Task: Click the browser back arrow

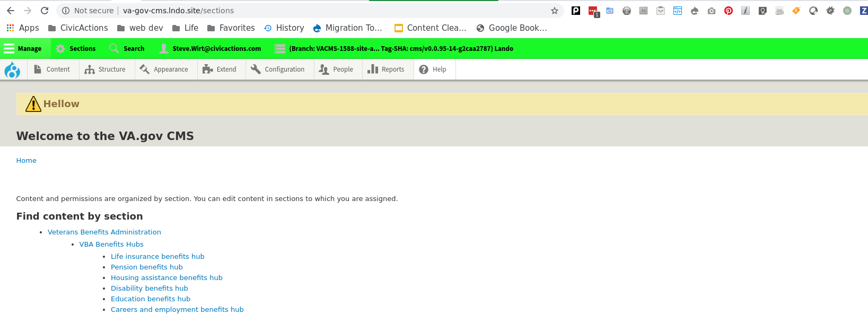Action: [x=11, y=11]
